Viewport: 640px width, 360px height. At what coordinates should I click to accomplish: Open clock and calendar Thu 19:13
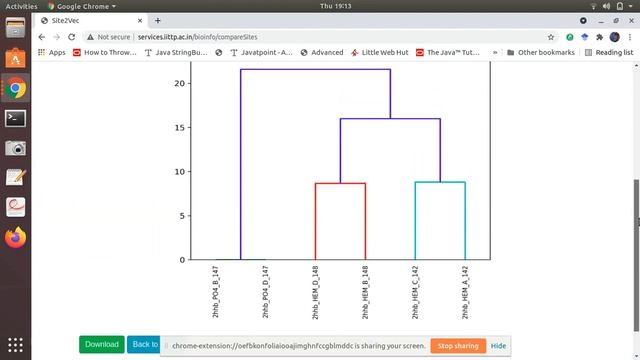coord(336,6)
